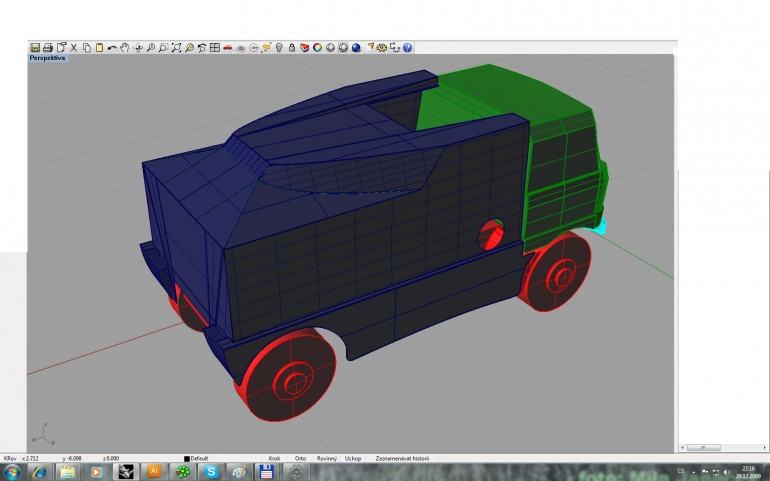Select the Cut scissors icon
770x481 pixels.
point(74,48)
